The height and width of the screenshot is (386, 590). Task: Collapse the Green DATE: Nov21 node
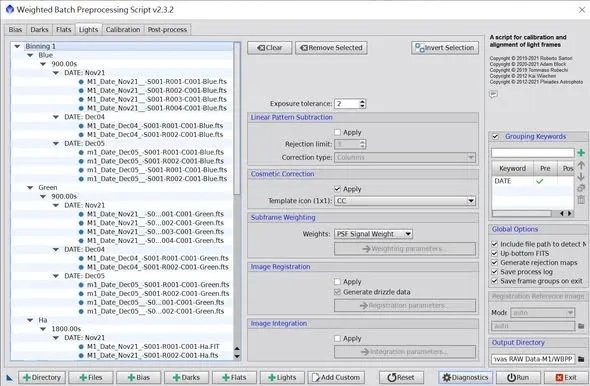coord(56,205)
